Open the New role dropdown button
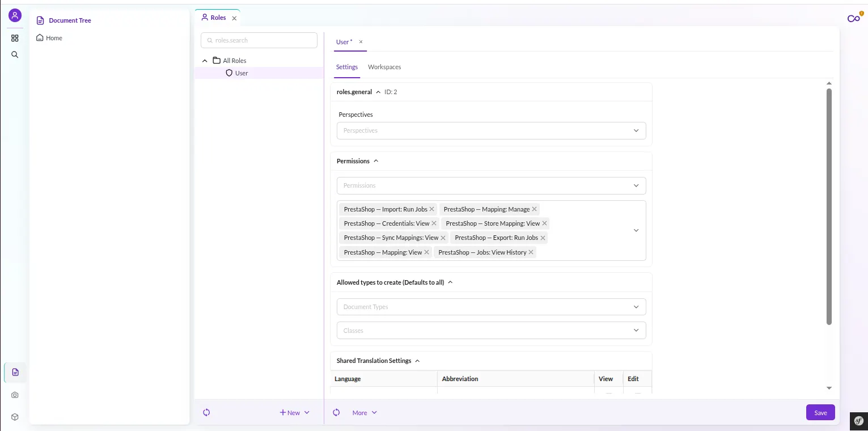The height and width of the screenshot is (431, 868). pyautogui.click(x=295, y=412)
